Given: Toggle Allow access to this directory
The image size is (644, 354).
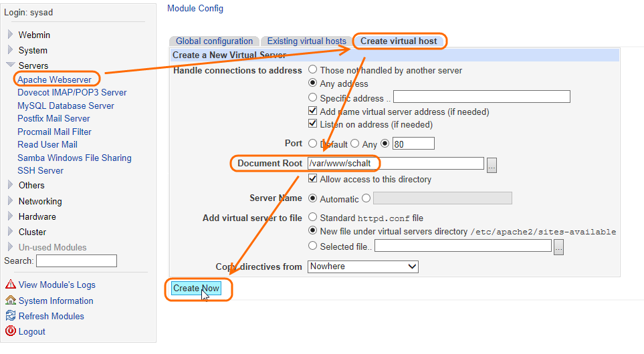Looking at the screenshot, I should click(x=312, y=179).
